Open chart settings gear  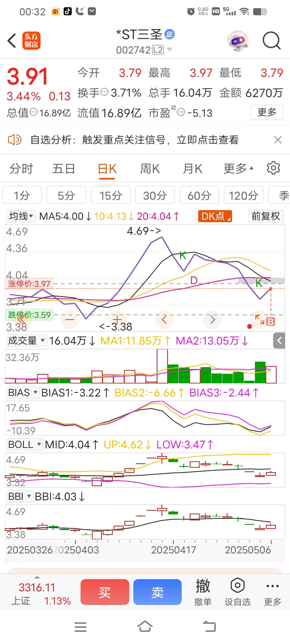pyautogui.click(x=273, y=168)
